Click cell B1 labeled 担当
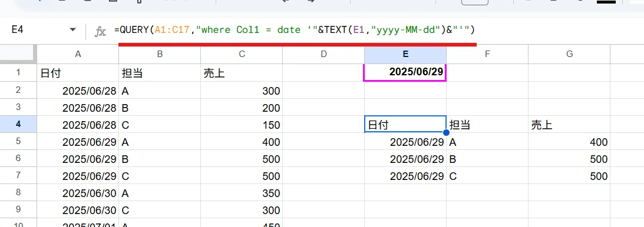 click(x=160, y=73)
